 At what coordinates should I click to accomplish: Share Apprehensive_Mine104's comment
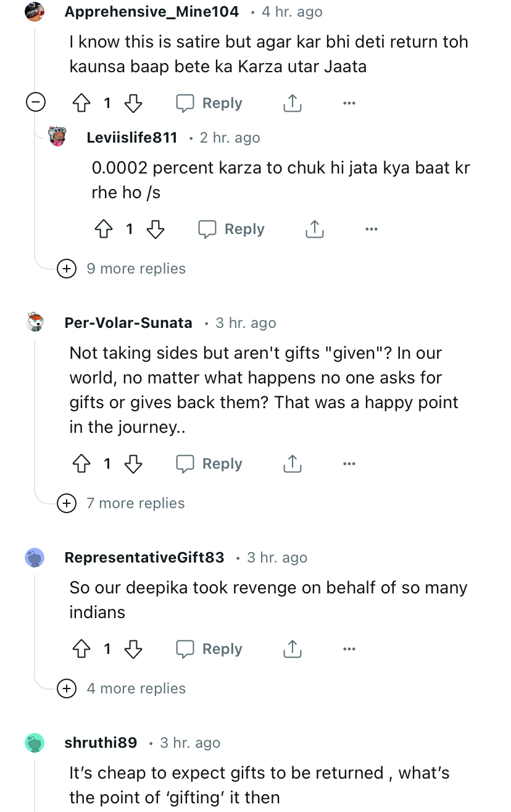(292, 103)
